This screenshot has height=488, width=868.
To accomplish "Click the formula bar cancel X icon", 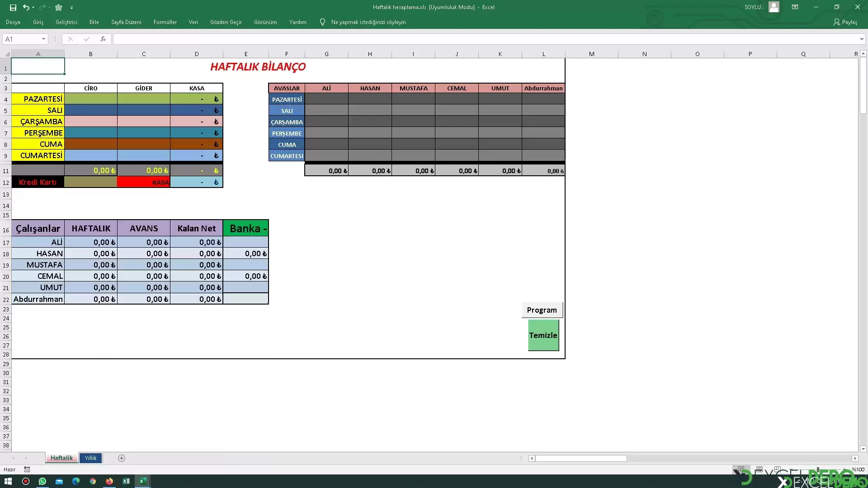I will [71, 39].
